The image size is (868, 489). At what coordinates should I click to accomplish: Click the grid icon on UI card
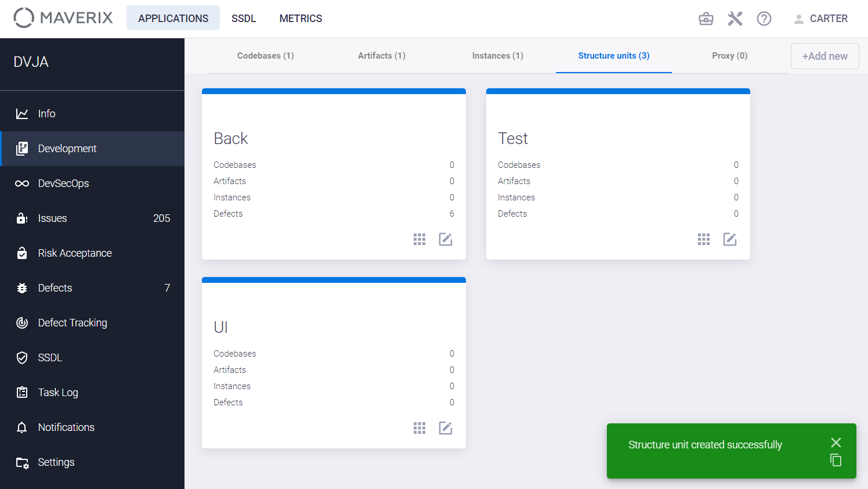[419, 428]
